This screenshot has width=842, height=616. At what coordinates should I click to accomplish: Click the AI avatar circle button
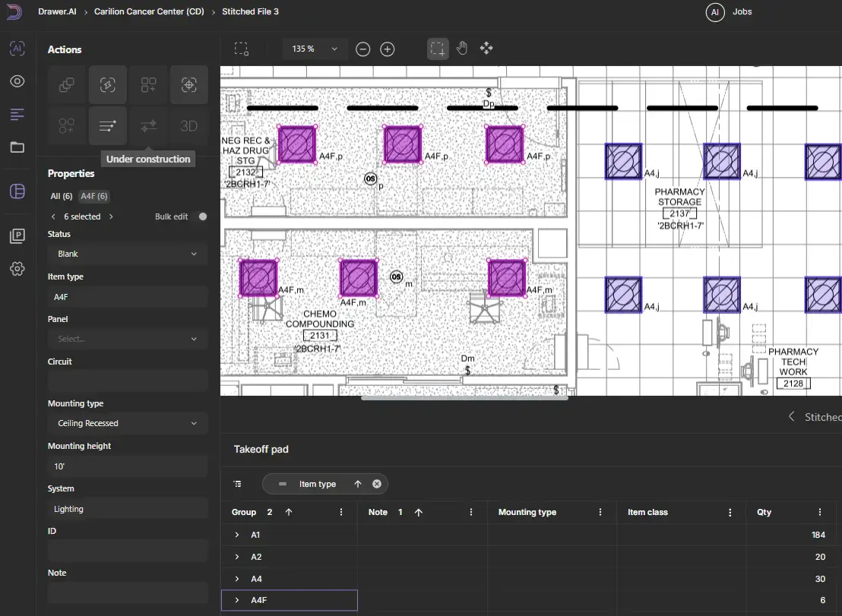[715, 12]
